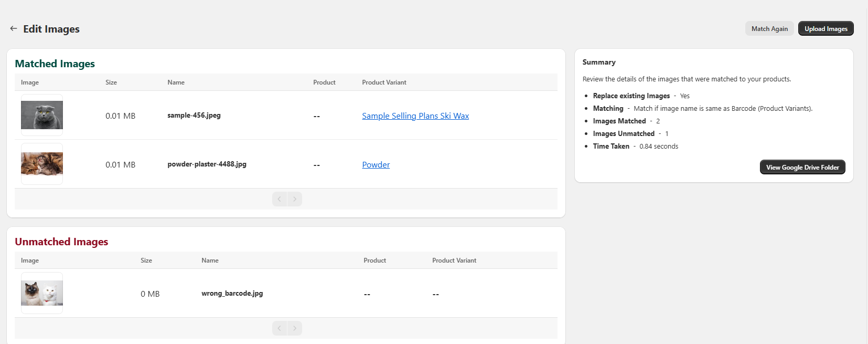
Task: Go to next page of Unmatched Images
Action: pos(295,328)
